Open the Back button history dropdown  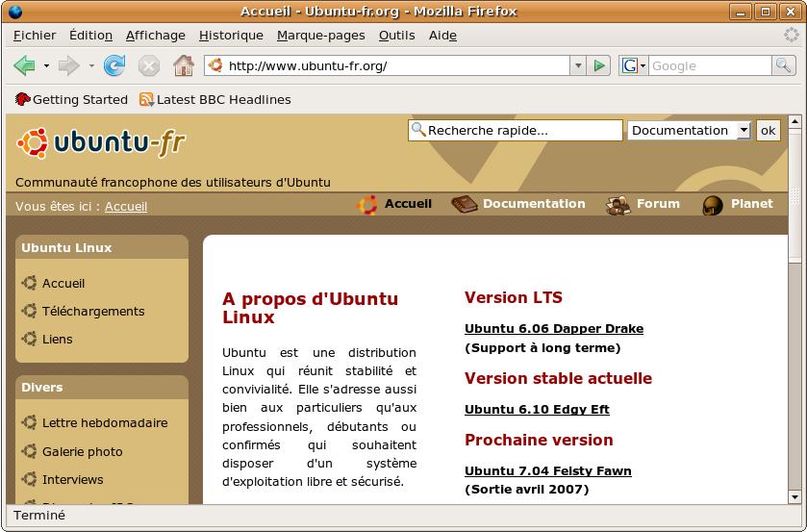[46, 66]
